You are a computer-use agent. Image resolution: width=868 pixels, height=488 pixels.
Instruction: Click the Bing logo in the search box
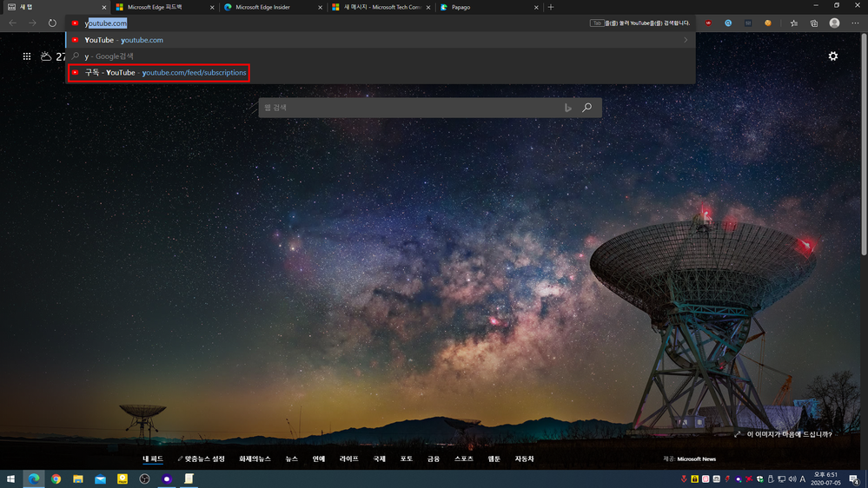coord(567,108)
